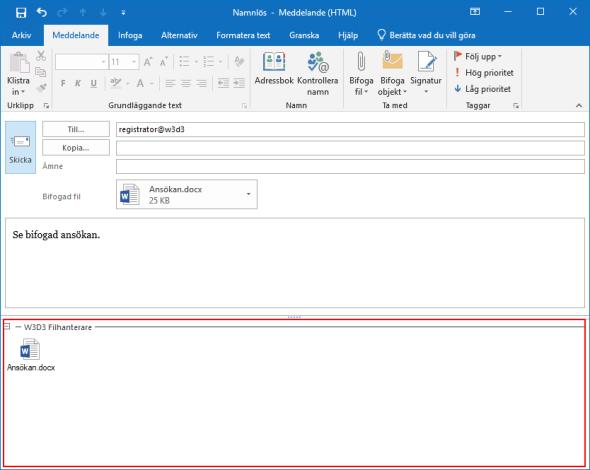Click the font color A button
Screen dimensions: 590x470
[x=140, y=83]
